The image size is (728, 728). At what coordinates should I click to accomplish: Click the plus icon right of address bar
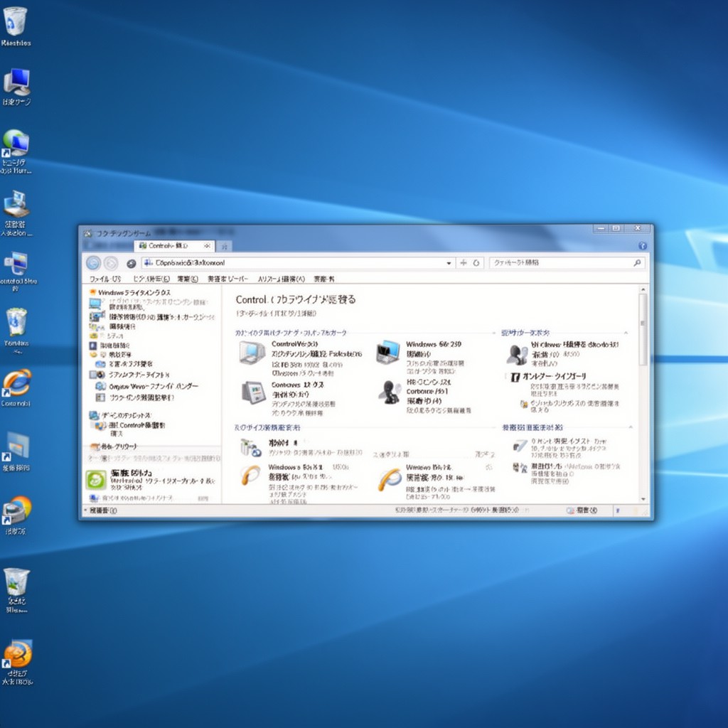(463, 263)
